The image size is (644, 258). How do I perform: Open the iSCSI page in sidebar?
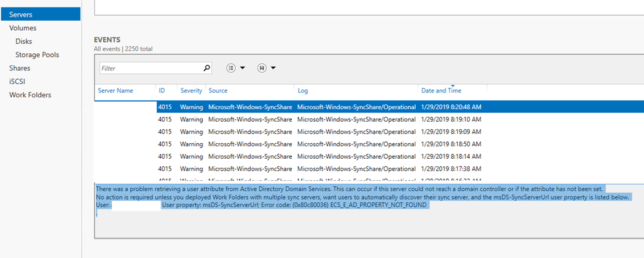coord(17,82)
